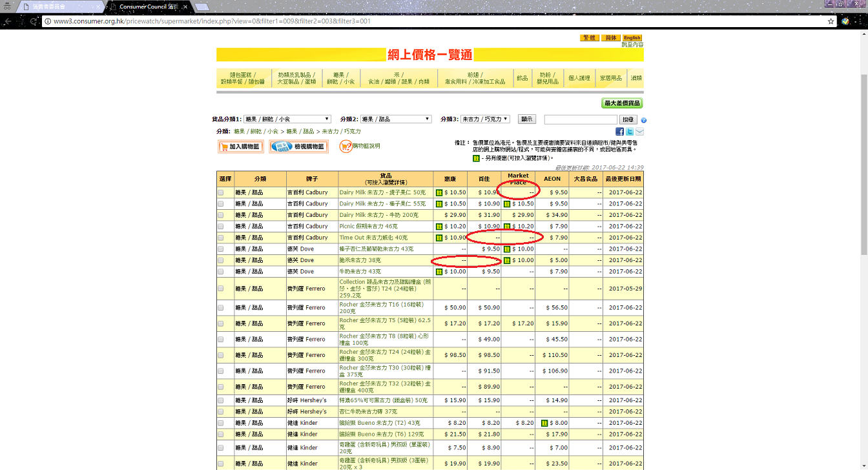The image size is (868, 470).
Task: Tick the checkbox for Dairy Milk 榛子果仁 55克
Action: [x=221, y=204]
